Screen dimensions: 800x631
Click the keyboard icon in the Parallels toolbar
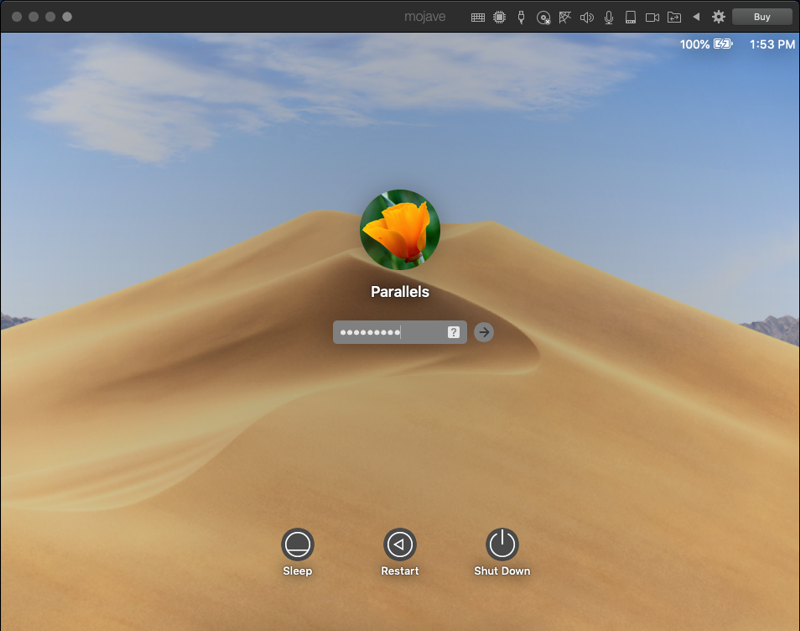(x=477, y=16)
